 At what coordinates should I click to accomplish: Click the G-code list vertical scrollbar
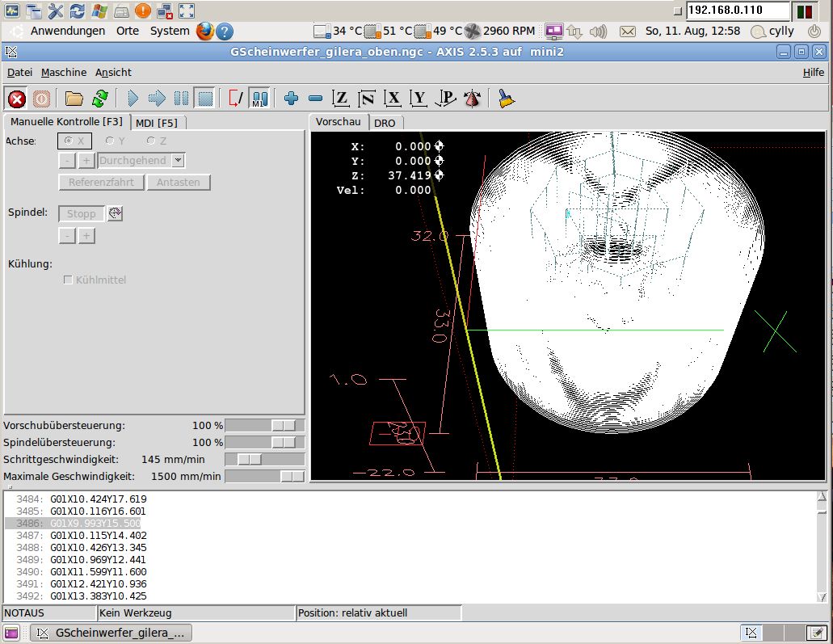click(822, 547)
